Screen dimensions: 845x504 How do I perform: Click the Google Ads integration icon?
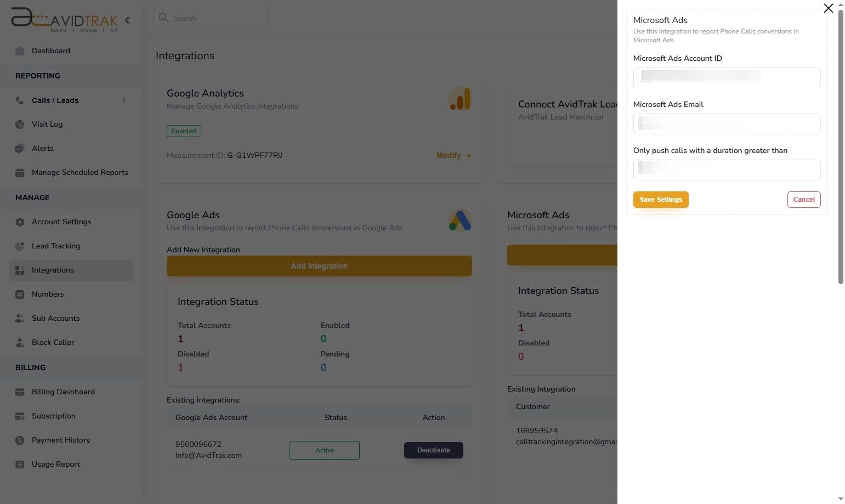[x=460, y=220]
